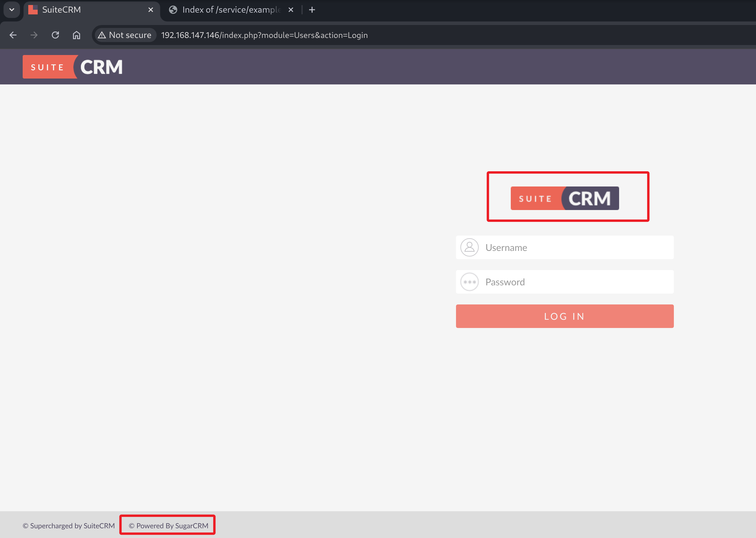Close the Index of /service tab
Image resolution: width=756 pixels, height=538 pixels.
click(291, 10)
